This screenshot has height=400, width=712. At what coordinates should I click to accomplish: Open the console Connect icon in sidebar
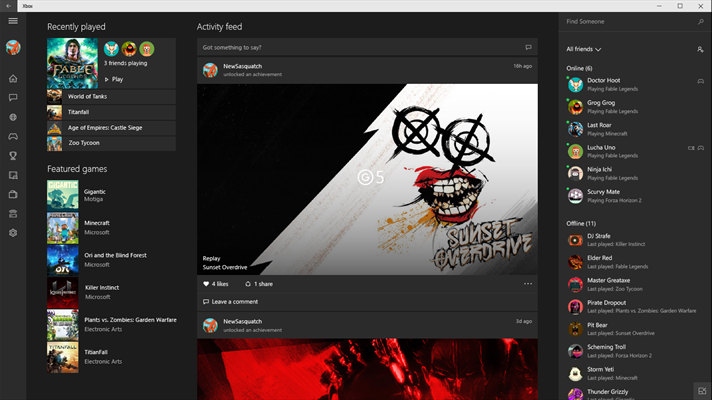[x=13, y=214]
